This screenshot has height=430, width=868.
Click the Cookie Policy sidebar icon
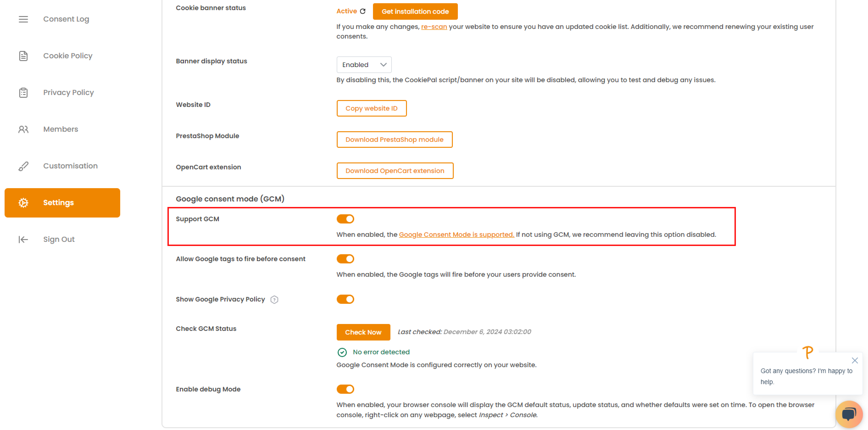tap(23, 55)
